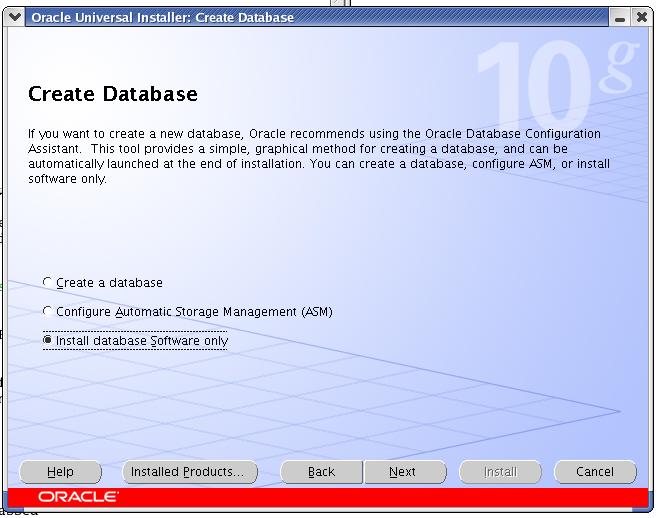Viewport: 658px width, 518px height.
Task: Choose Configure Automatic Storage Management (ASM) radio
Action: point(48,312)
